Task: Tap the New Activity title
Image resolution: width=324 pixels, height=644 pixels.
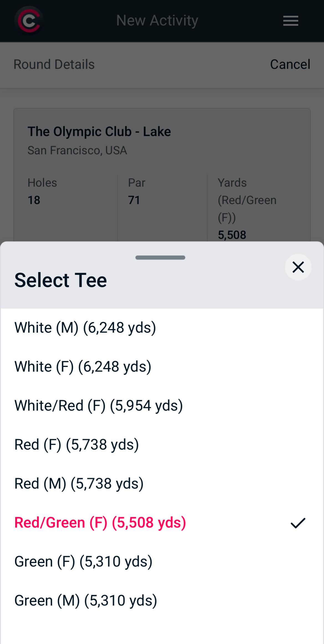Action: click(157, 21)
